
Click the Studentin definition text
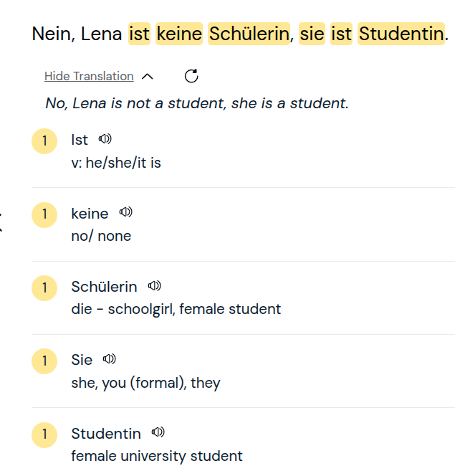pyautogui.click(x=157, y=456)
